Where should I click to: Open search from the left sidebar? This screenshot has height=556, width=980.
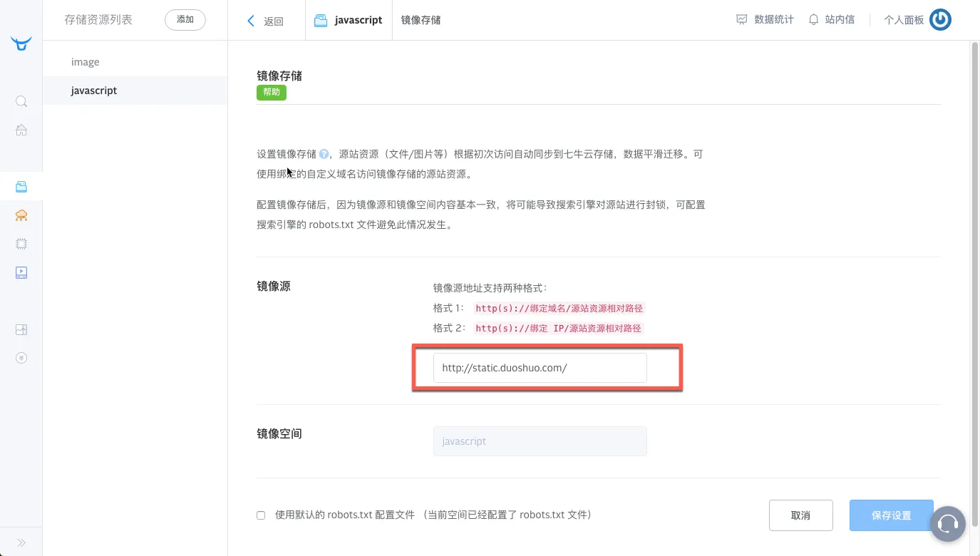point(21,101)
